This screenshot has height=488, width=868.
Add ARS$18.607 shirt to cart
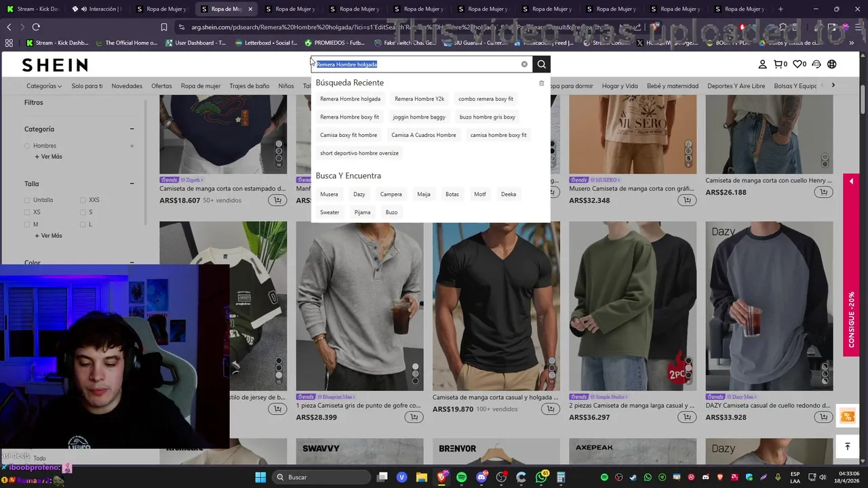[277, 200]
